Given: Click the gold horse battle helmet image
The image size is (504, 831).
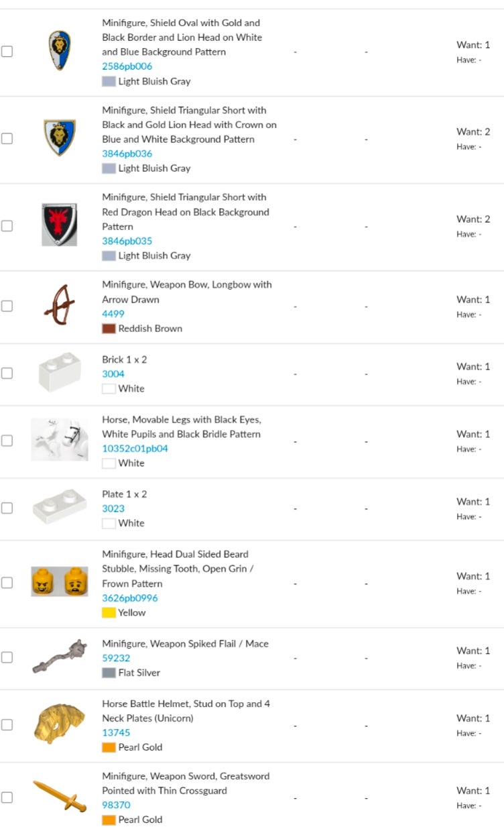Looking at the screenshot, I should point(60,724).
